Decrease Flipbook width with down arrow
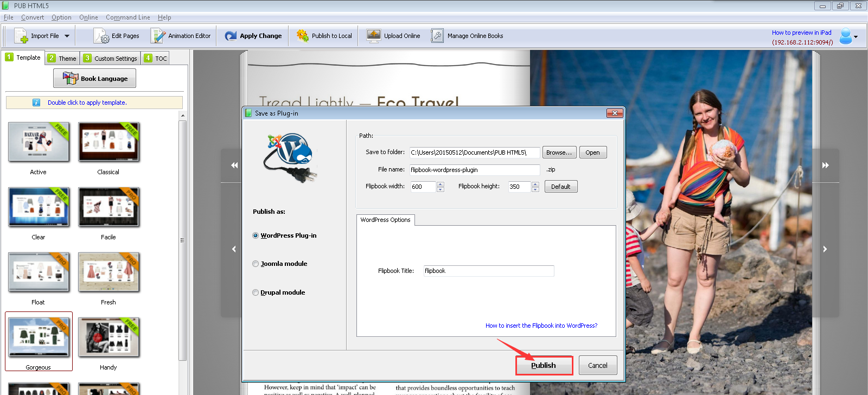This screenshot has width=868, height=395. pyautogui.click(x=441, y=189)
